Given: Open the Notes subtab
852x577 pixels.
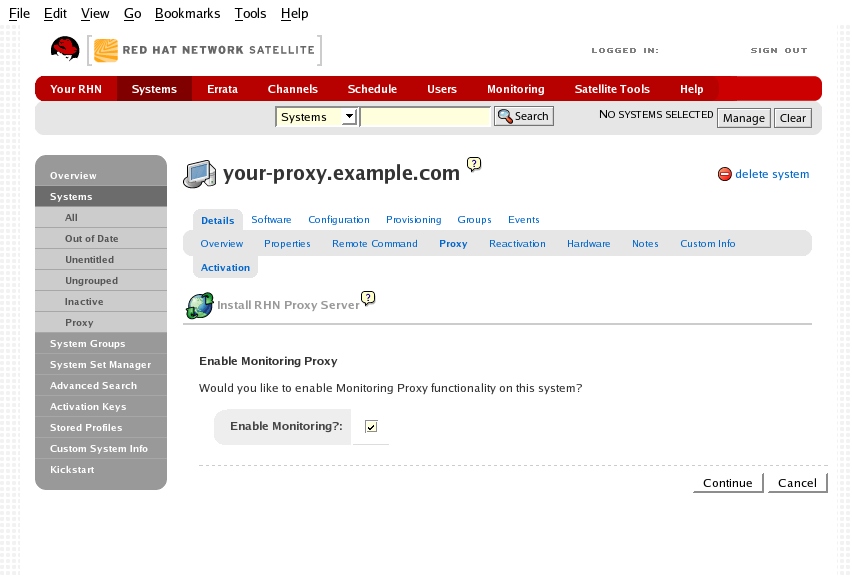Looking at the screenshot, I should (x=645, y=243).
